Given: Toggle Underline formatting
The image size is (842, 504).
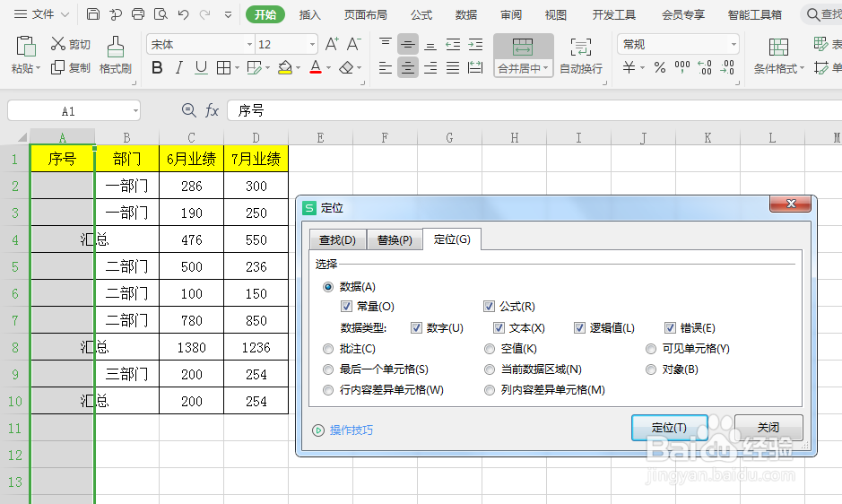Looking at the screenshot, I should 201,67.
